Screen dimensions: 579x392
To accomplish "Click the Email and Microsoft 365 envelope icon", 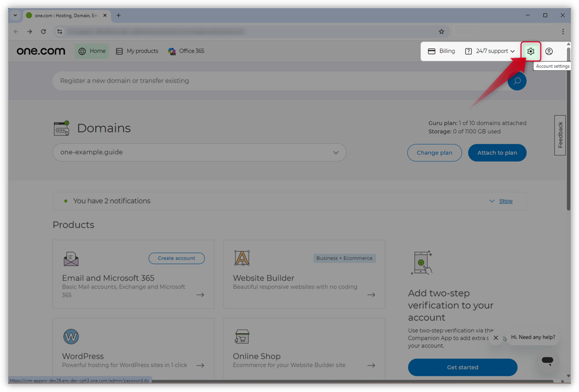I will coord(71,258).
